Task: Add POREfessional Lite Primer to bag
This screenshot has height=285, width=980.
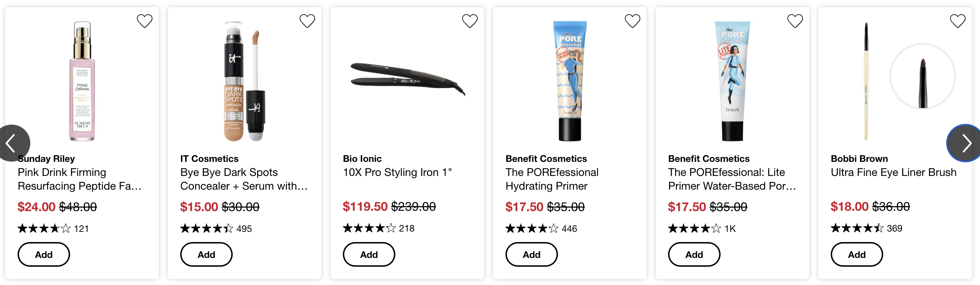Action: 694,254
